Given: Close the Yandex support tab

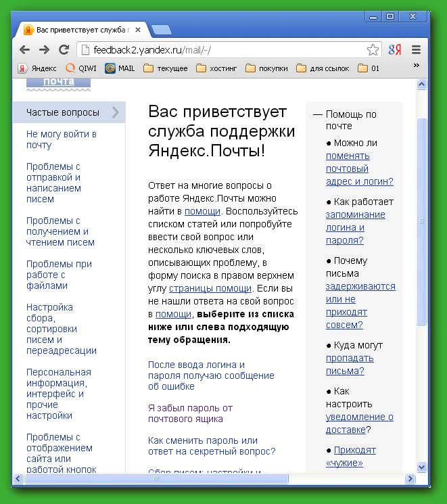Looking at the screenshot, I should click(138, 30).
